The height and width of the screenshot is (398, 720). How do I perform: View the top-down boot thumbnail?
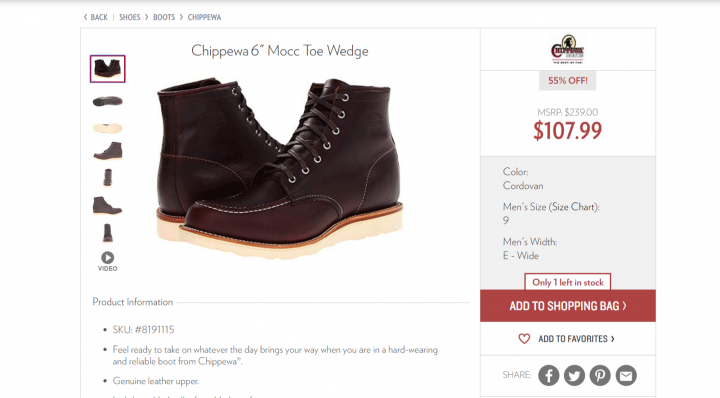(x=107, y=101)
